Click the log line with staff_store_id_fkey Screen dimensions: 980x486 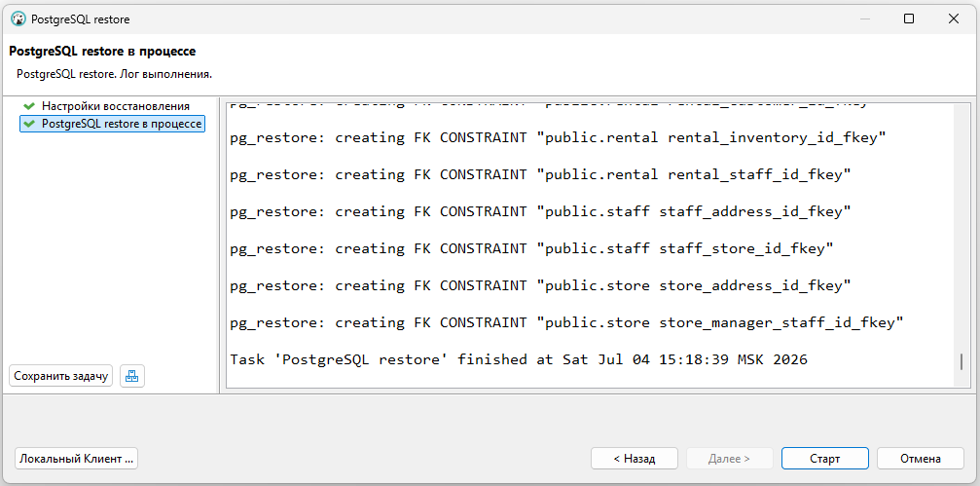[532, 249]
